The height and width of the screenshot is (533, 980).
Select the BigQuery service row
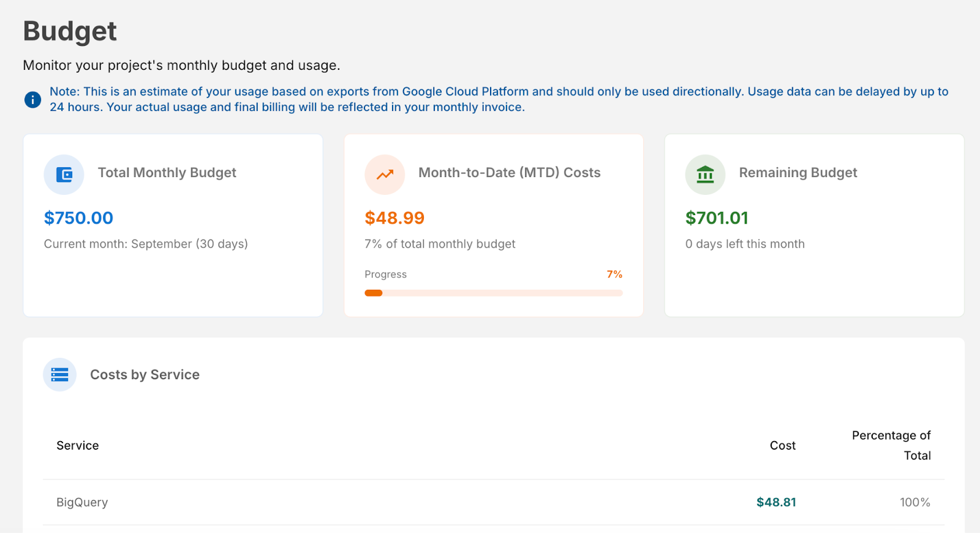click(x=82, y=502)
